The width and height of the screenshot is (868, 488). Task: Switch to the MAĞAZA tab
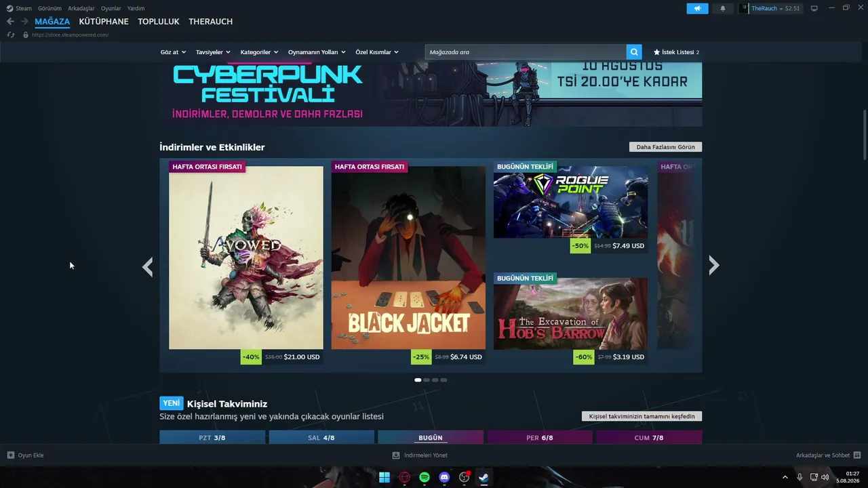(x=52, y=22)
